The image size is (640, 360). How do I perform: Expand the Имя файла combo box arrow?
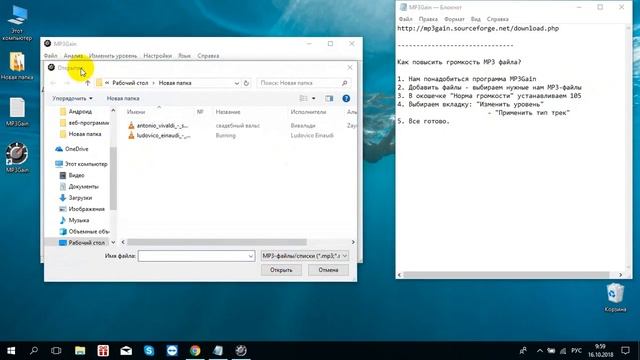coord(251,256)
